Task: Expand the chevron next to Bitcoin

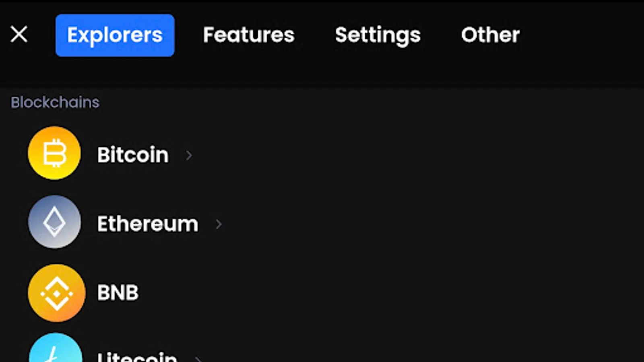Action: pyautogui.click(x=189, y=155)
